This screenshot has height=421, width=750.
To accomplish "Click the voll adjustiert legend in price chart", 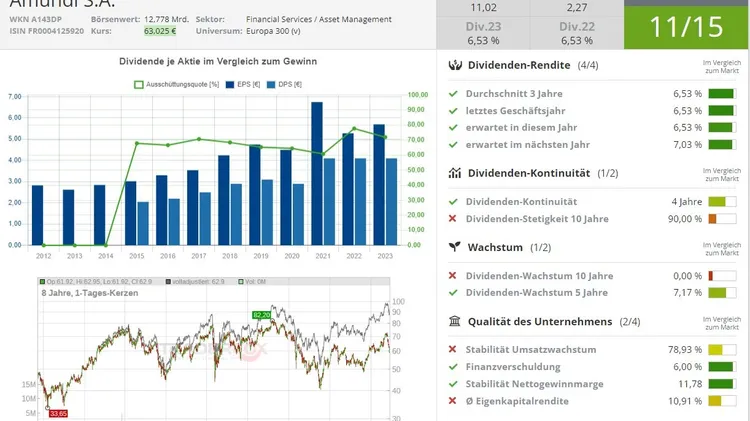I will [195, 282].
